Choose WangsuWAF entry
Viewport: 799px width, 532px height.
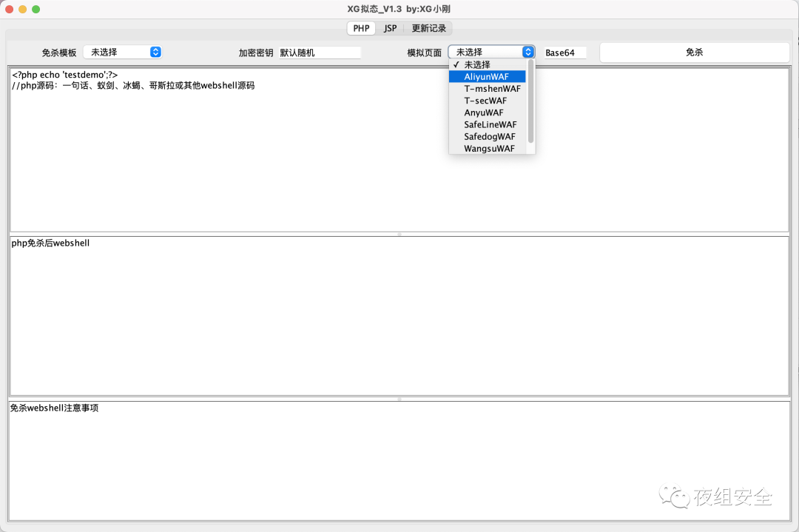coord(488,149)
